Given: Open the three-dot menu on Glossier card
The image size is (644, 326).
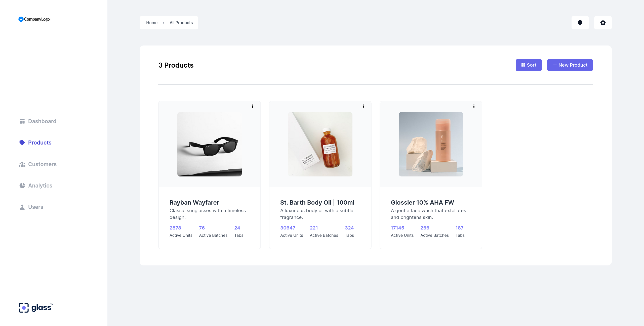Looking at the screenshot, I should point(474,106).
